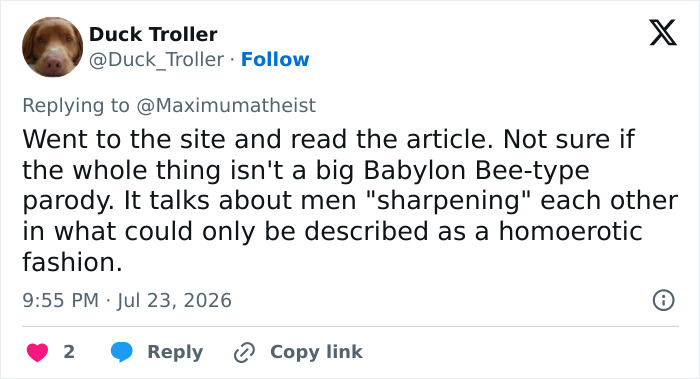Click the 'Replying to' label
Viewport: 700px width, 379px height.
tap(76, 105)
